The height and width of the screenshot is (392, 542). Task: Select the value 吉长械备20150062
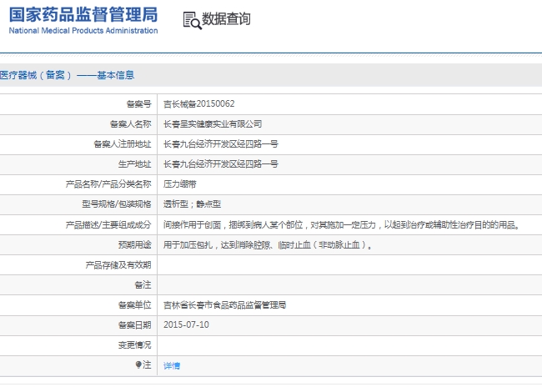tap(198, 103)
